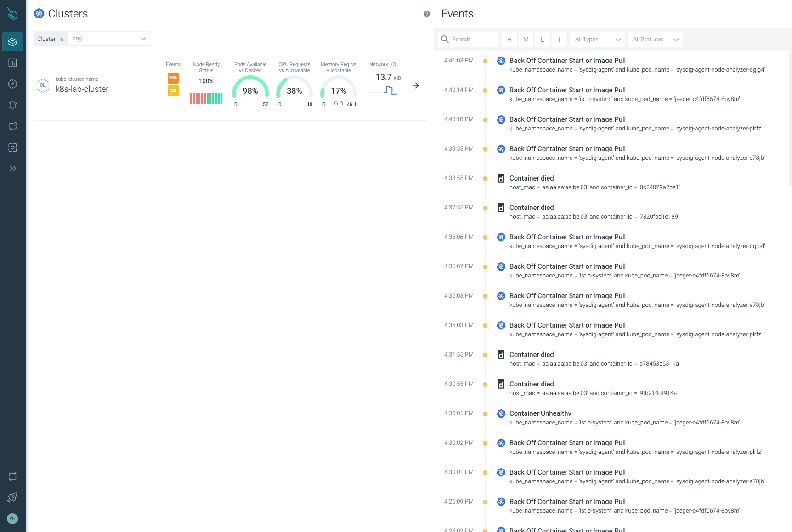The width and height of the screenshot is (792, 532).
Task: Open the Captures icon in sidebar
Action: (x=12, y=147)
